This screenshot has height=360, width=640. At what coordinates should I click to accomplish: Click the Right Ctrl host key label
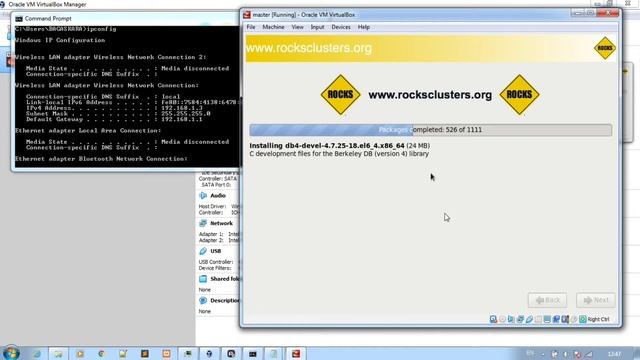coord(598,319)
